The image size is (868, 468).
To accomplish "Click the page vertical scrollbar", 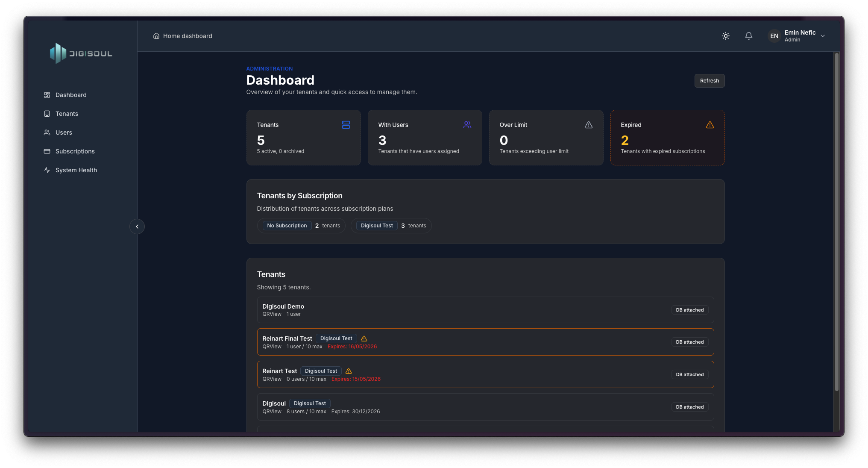I will 837,222.
